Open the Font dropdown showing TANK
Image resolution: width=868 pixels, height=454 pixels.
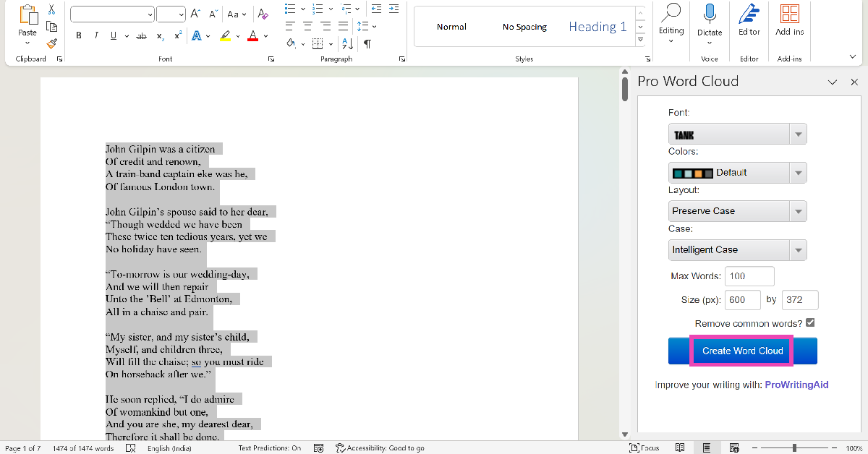click(x=737, y=134)
